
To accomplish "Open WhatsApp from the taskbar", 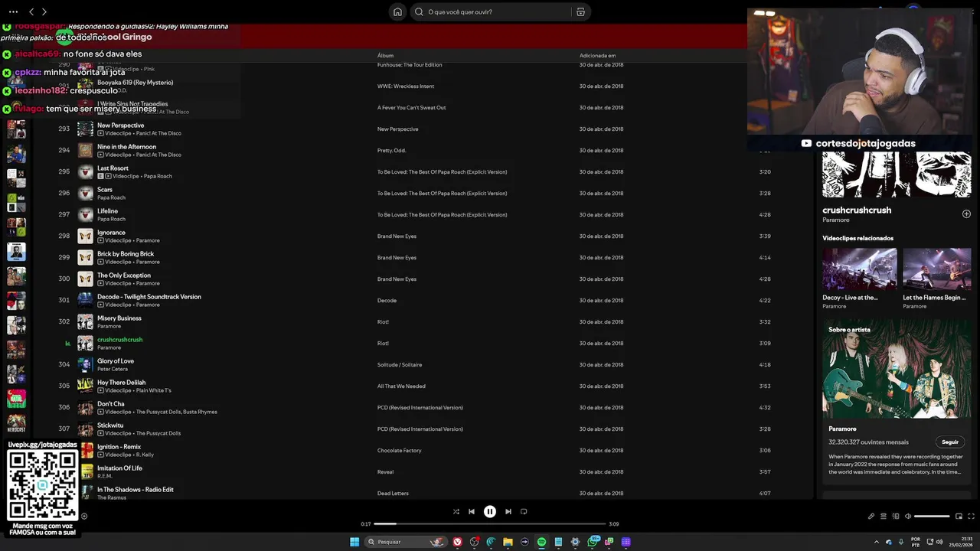I will 593,542.
